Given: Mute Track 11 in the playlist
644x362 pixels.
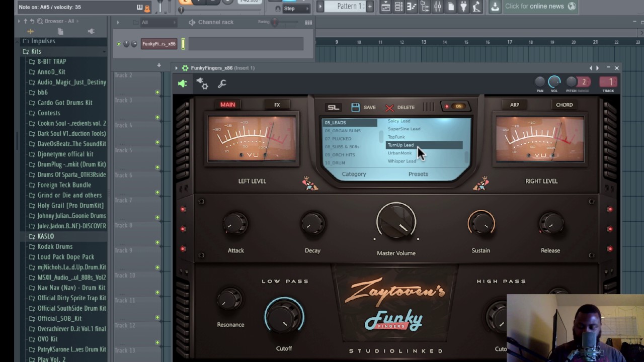Looking at the screenshot, I should tap(157, 317).
